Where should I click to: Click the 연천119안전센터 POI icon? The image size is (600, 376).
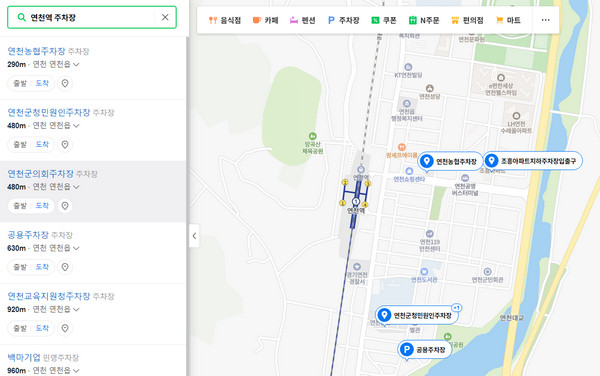coord(430,234)
